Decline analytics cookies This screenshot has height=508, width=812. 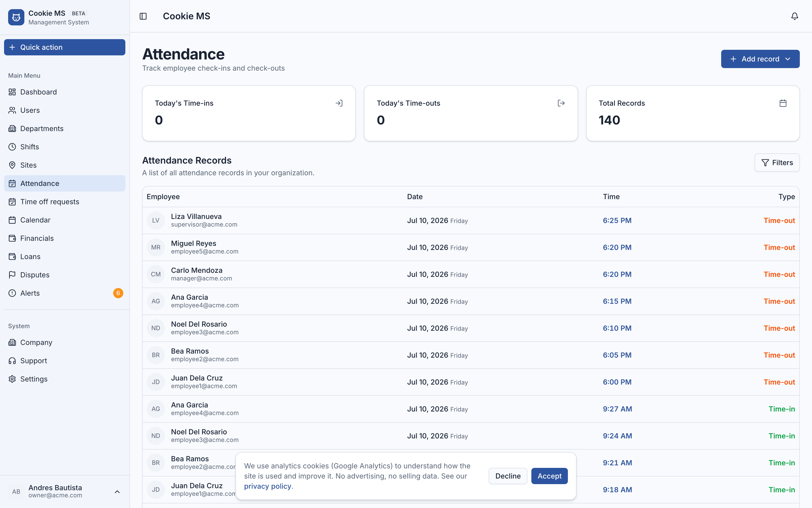[x=508, y=476]
